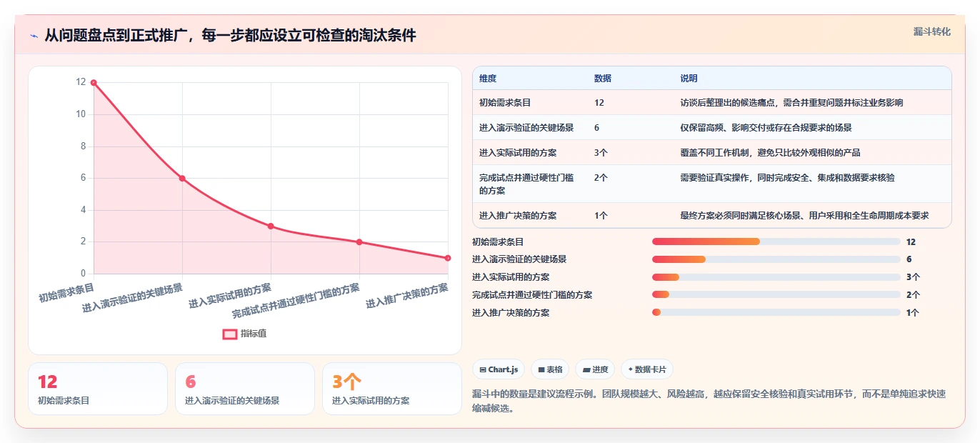Click the progress value 2个
Viewport: 980px width, 443px height.
(x=913, y=295)
